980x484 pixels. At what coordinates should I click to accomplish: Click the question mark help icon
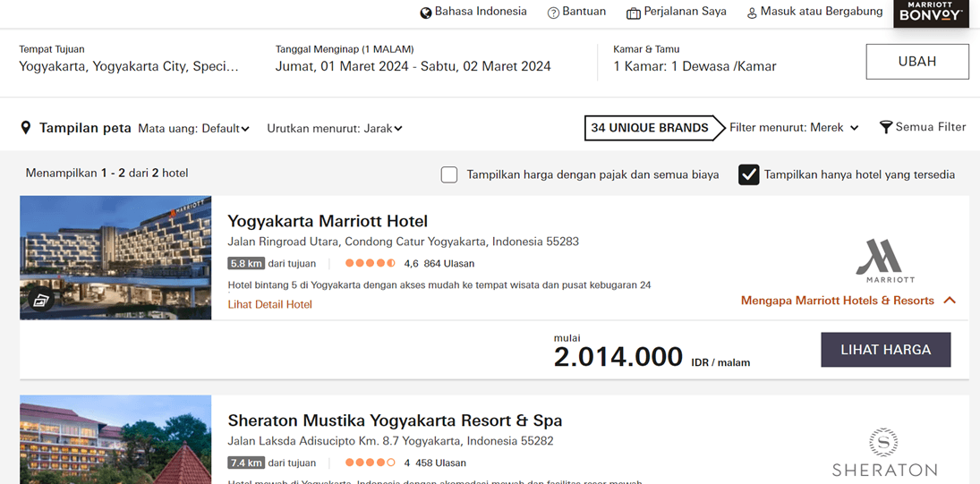click(x=553, y=13)
